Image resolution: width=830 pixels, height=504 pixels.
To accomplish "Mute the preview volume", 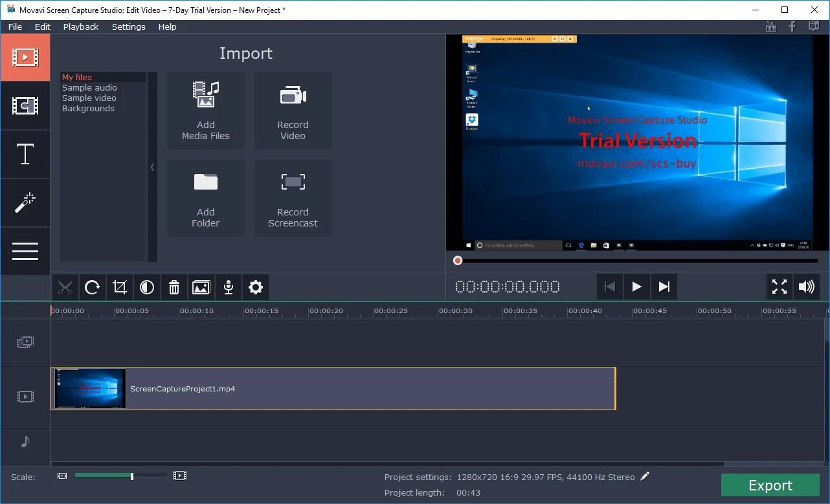I will coord(807,287).
